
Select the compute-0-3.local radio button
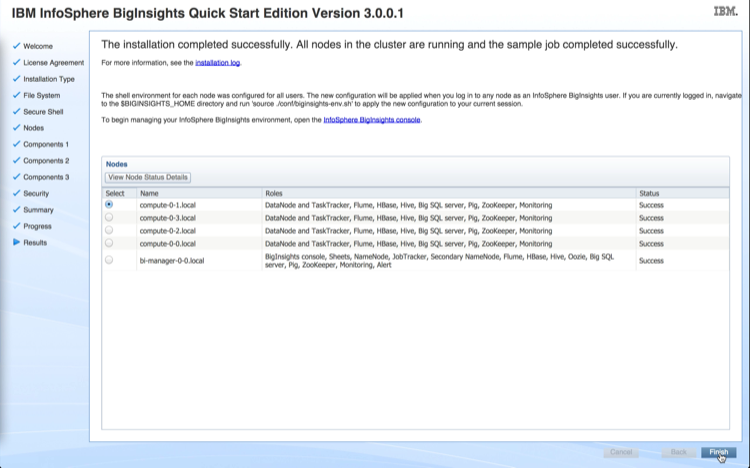pyautogui.click(x=109, y=217)
